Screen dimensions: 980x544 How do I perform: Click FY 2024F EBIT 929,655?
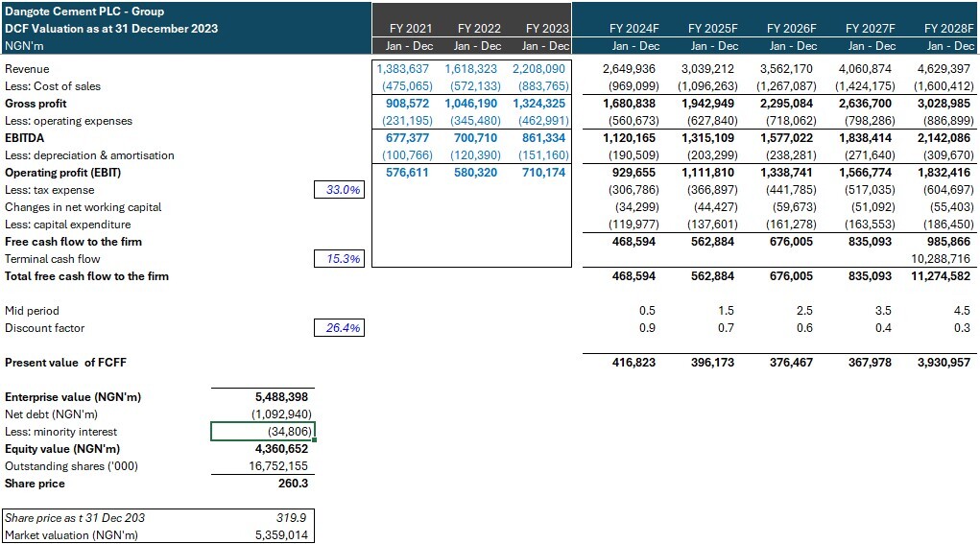point(633,173)
